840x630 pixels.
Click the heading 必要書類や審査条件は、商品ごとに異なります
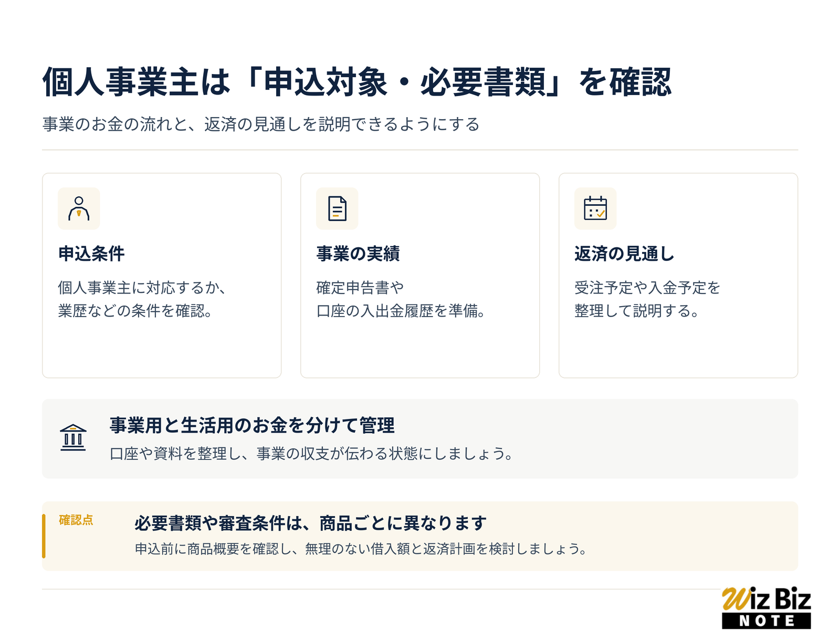(x=311, y=523)
